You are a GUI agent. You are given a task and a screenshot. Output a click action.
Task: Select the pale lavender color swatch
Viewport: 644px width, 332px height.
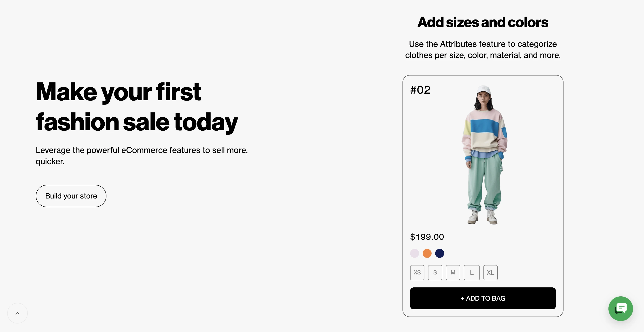point(415,253)
